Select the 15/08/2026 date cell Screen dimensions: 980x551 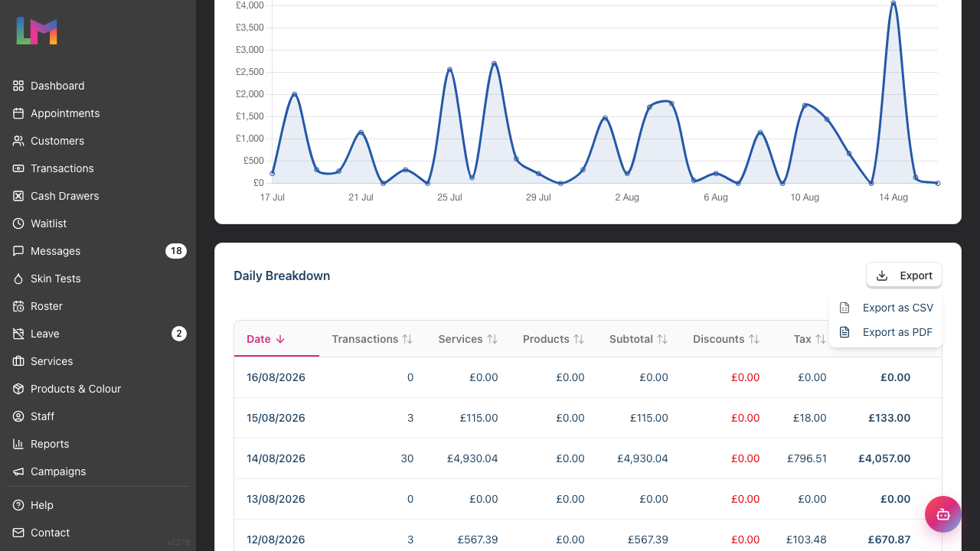276,418
